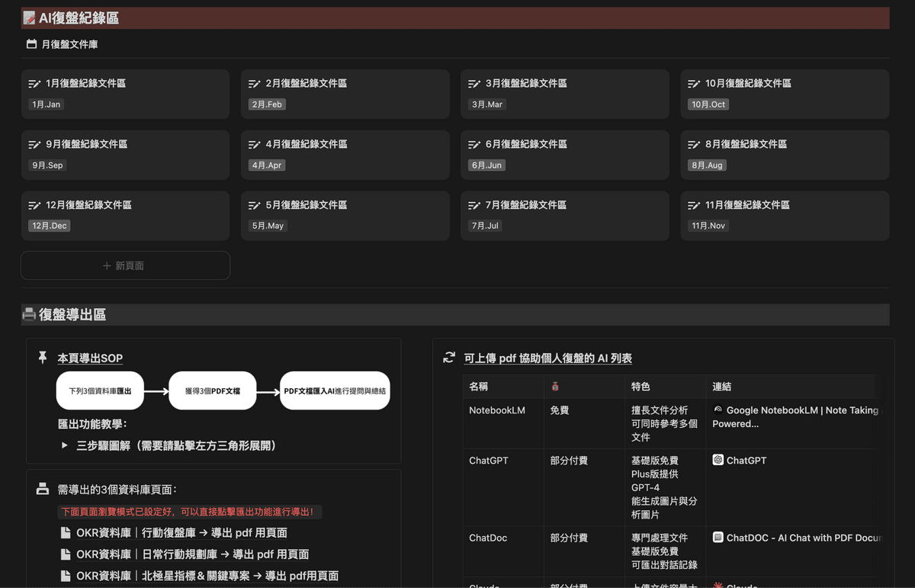Click the edit icon on 1月復盤紀錄文件區 card

coord(34,84)
